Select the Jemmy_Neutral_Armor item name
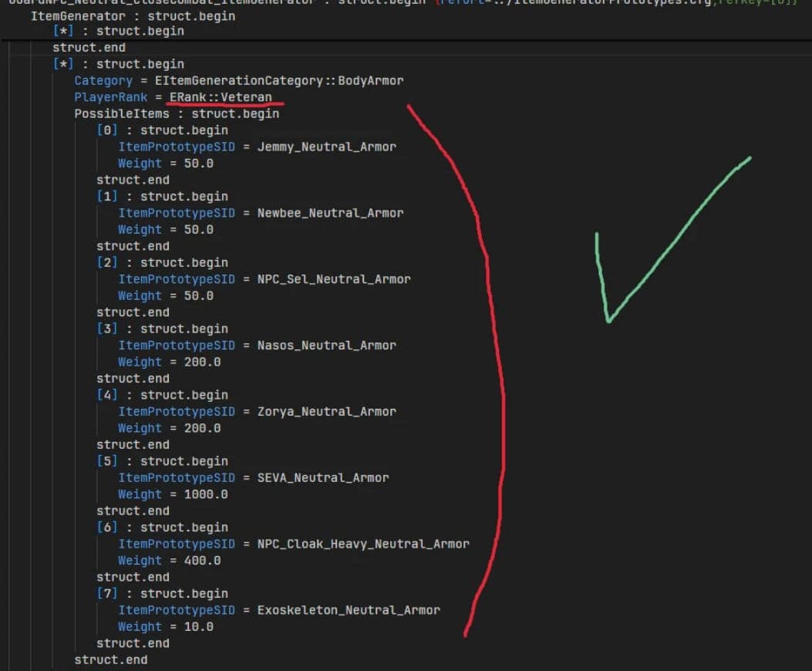The image size is (812, 671). (326, 147)
